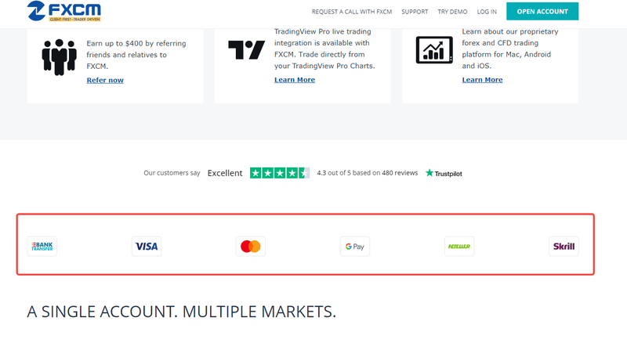Screen dimensions: 627x364
Task: Click the Mastercard payment icon
Action: tap(250, 247)
